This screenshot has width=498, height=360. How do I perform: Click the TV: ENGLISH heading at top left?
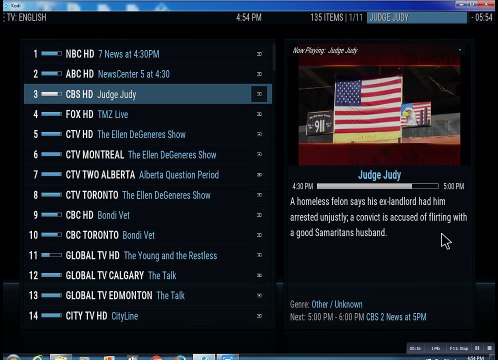[x=27, y=17]
